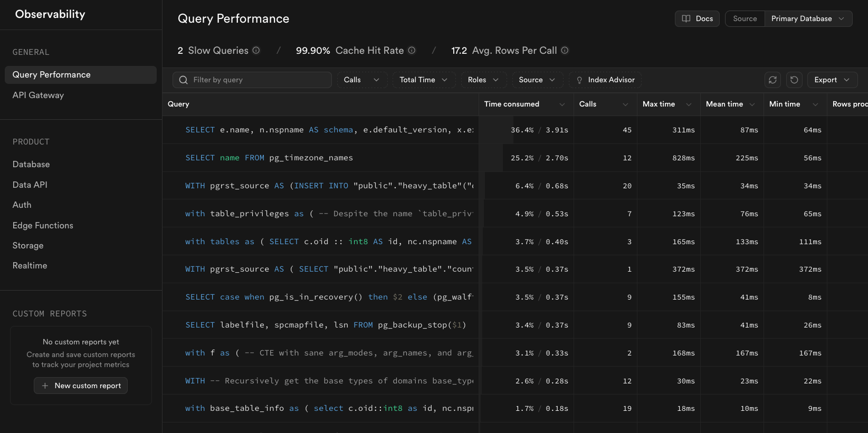Expand the Max time column menu
Screen dimensions: 868x433
pos(689,104)
